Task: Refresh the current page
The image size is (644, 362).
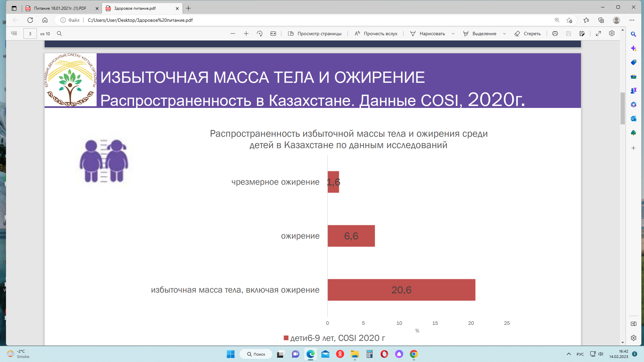Action: pyautogui.click(x=30, y=20)
